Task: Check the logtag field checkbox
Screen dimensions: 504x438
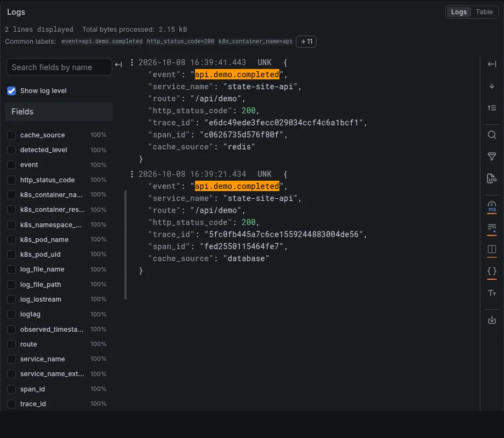Action: (x=12, y=314)
